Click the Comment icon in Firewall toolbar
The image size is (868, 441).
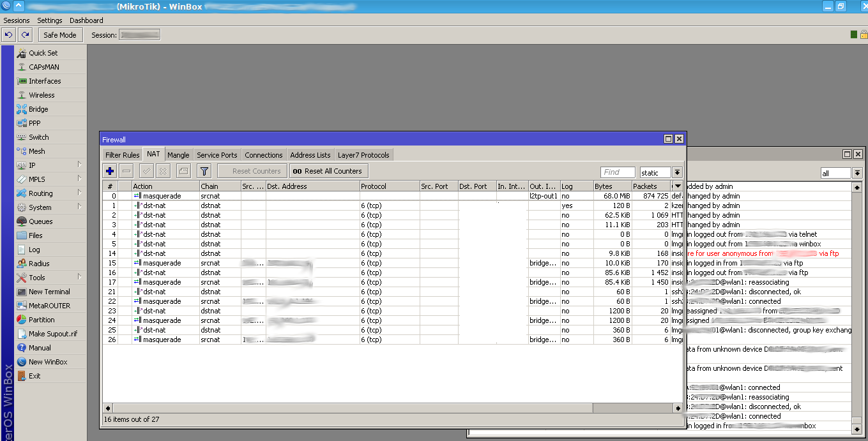tap(183, 171)
